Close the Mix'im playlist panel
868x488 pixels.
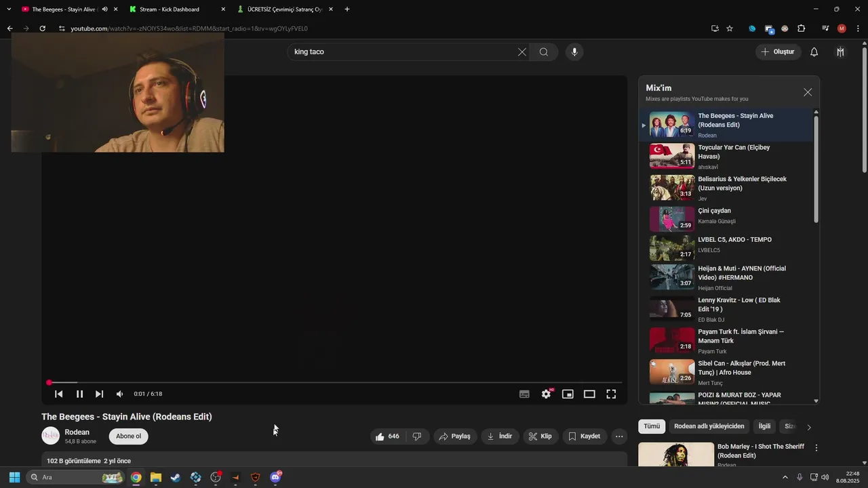pos(808,92)
